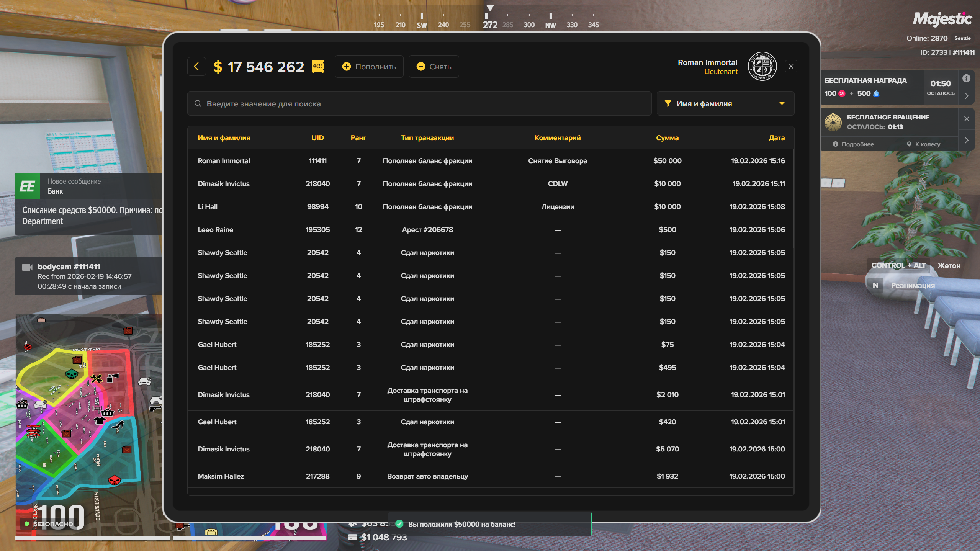
Task: Click the Los Santos police department emblem
Action: pos(762,67)
